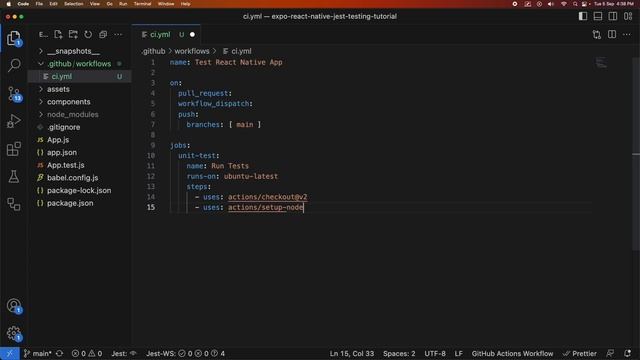Click Wi-Fi icon in macOS menu bar
This screenshot has width=640, height=360.
(x=563, y=4)
